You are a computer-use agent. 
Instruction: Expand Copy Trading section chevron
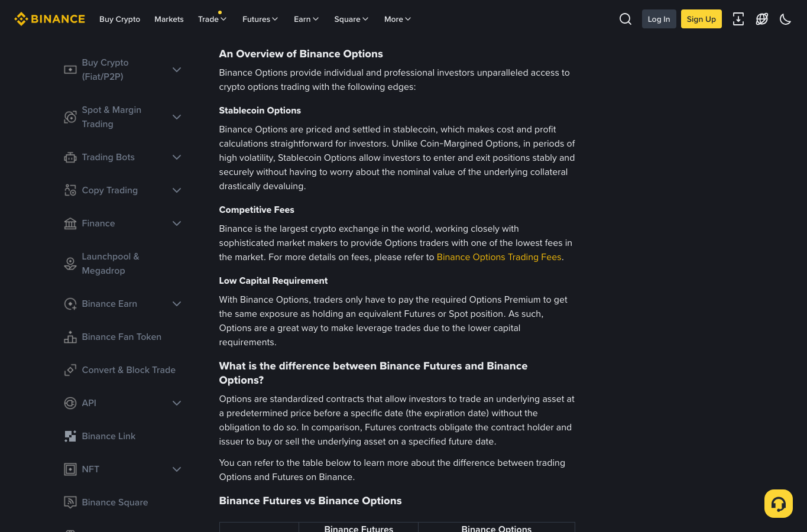[177, 190]
